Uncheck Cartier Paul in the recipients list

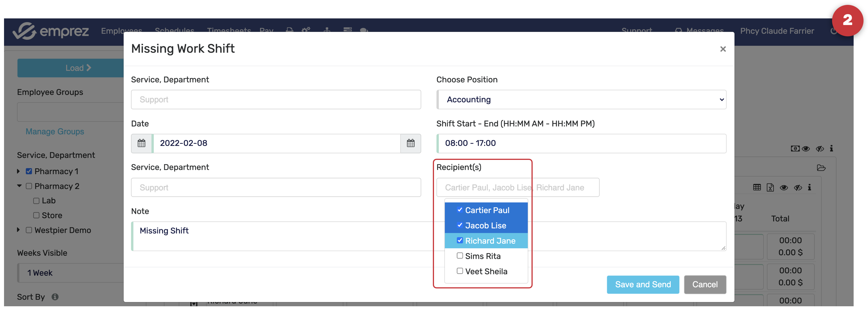pyautogui.click(x=460, y=210)
